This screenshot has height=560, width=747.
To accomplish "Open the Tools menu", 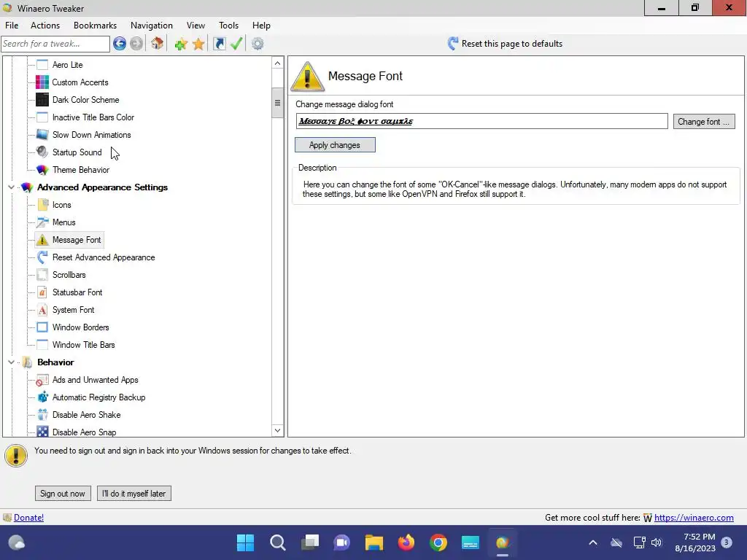I will coord(228,26).
